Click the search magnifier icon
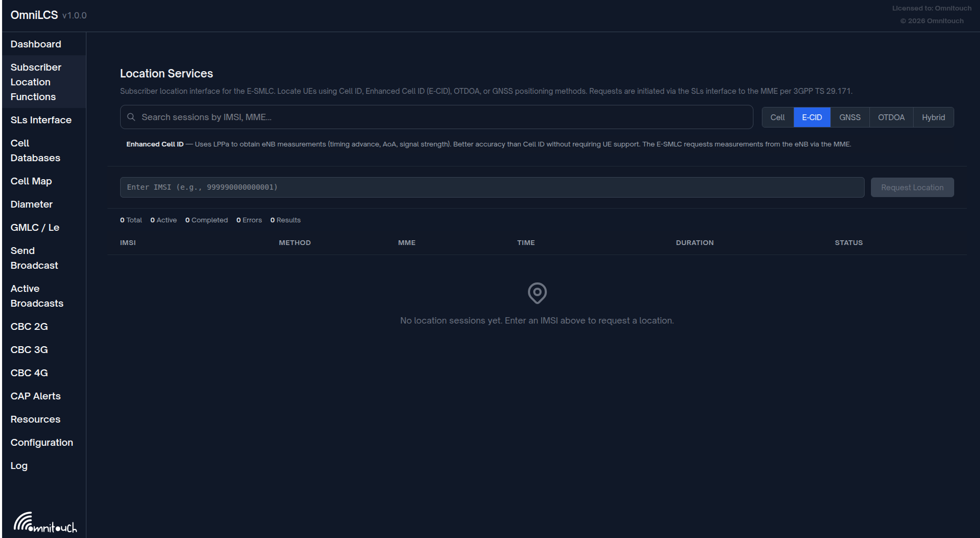This screenshot has height=538, width=980. (131, 117)
